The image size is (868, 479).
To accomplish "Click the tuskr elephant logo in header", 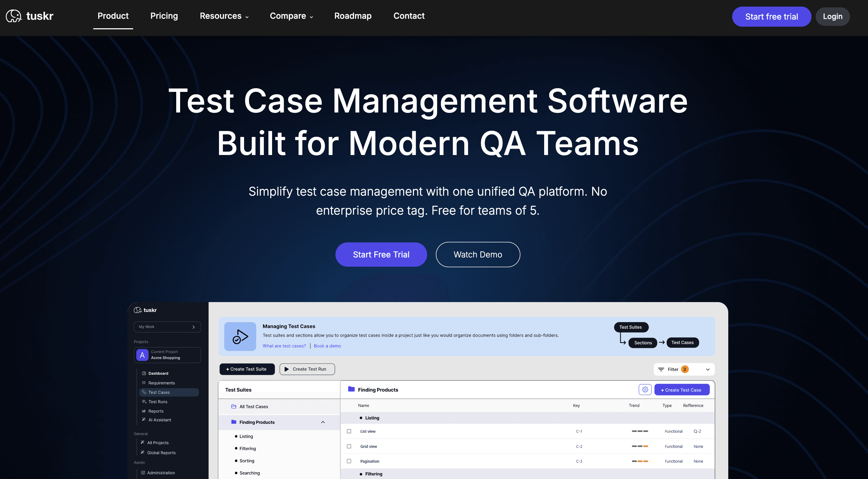I will [13, 16].
